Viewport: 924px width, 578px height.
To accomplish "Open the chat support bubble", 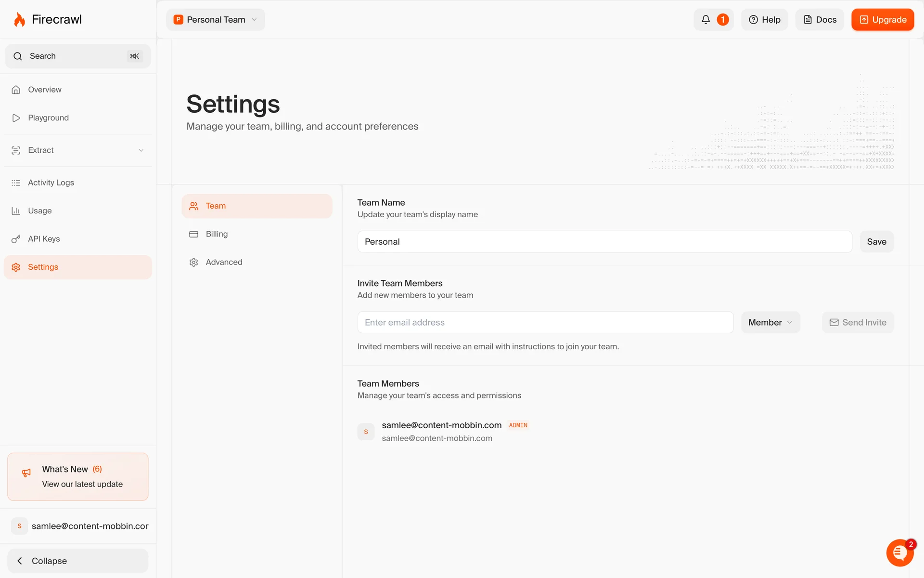I will 899,553.
